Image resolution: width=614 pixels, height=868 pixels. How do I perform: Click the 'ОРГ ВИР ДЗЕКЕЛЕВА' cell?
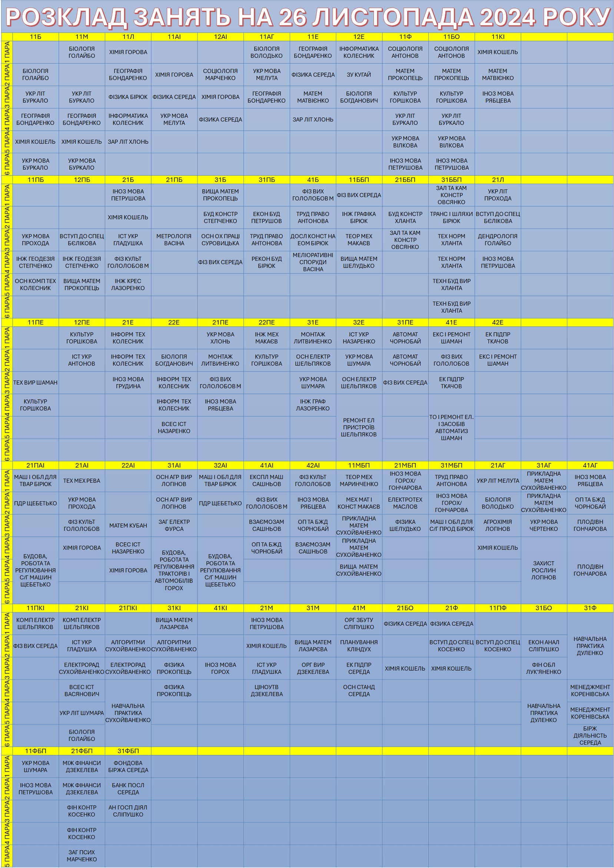(x=313, y=668)
